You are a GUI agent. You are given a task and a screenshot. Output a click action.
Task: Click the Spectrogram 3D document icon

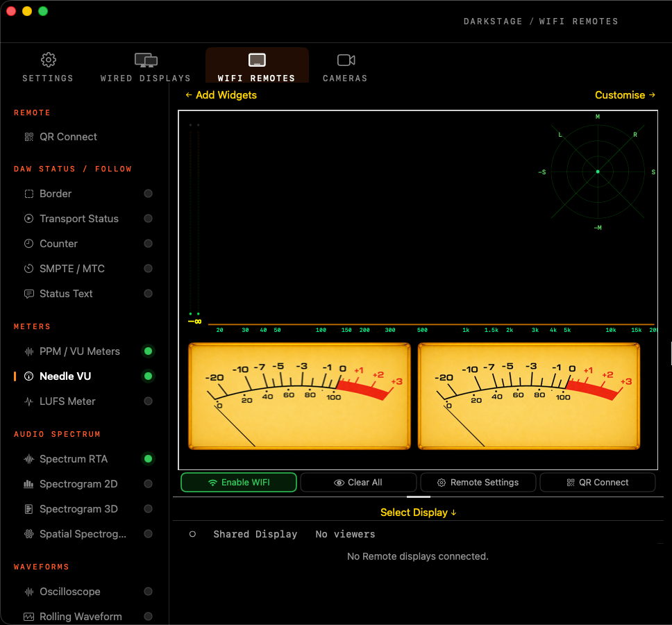click(x=28, y=509)
